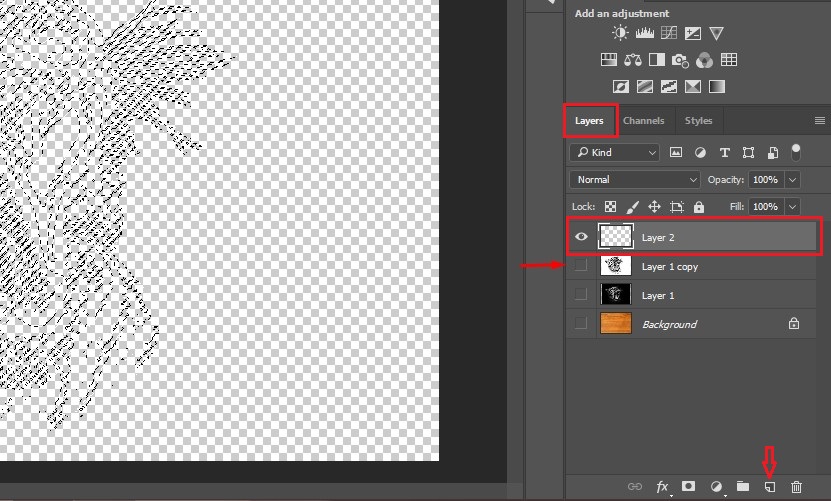Select the Layer 2 name text
Screen dimensions: 831x501
coord(658,238)
